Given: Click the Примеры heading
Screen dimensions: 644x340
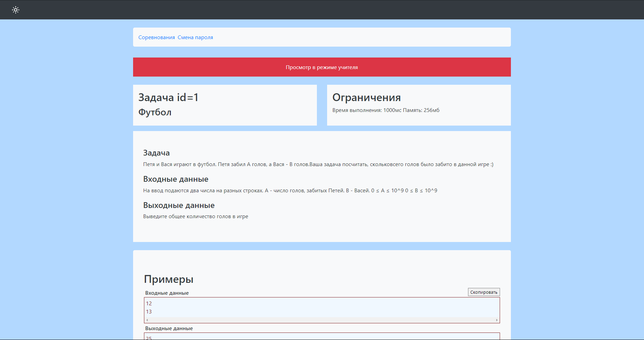Looking at the screenshot, I should (168, 279).
